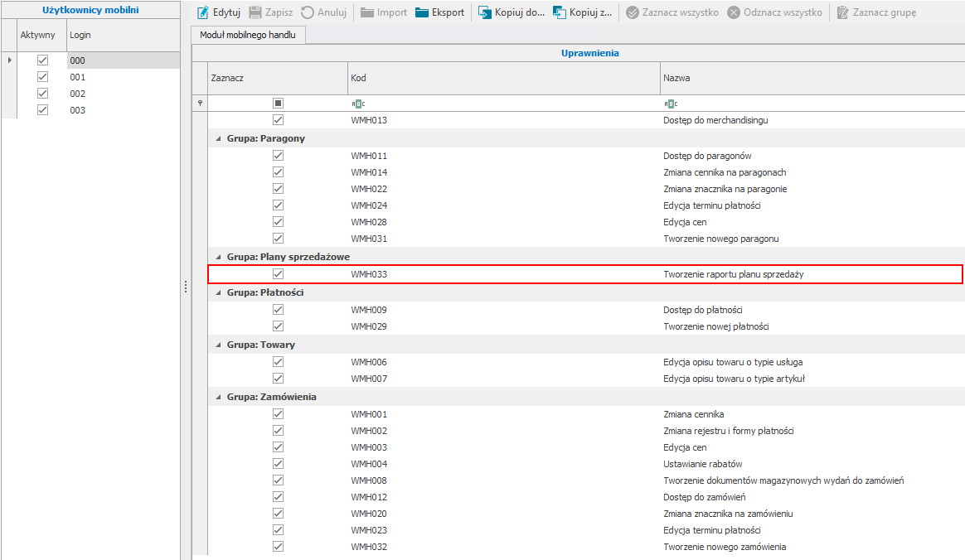
Task: Select 'Tworzenie nowego paragonu' name cell
Action: click(x=812, y=239)
